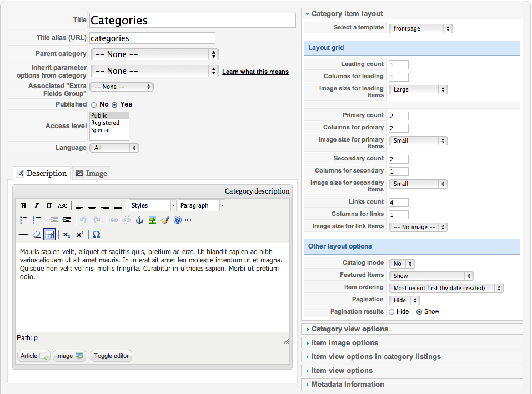
Task: Click the Toggle editor button
Action: click(x=111, y=356)
